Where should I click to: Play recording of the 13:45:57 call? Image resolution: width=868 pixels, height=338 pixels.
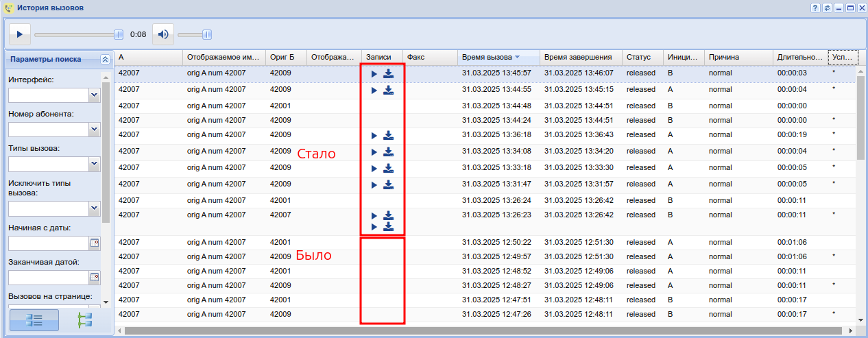[x=374, y=73]
